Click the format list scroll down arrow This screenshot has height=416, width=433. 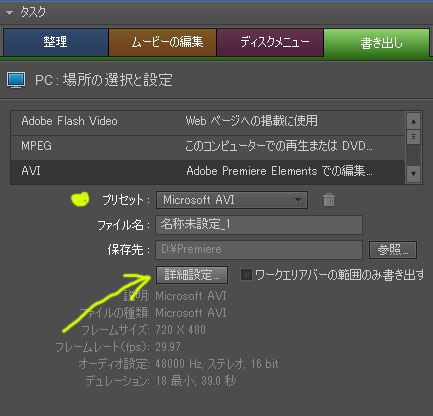click(413, 173)
